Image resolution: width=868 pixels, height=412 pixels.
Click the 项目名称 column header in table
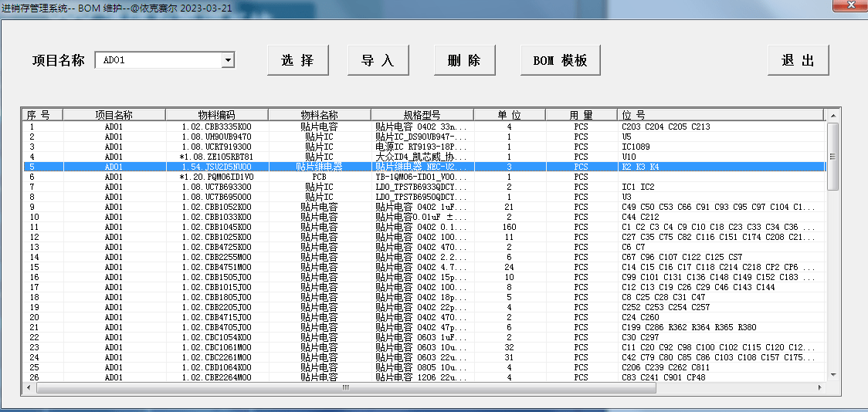(x=114, y=115)
